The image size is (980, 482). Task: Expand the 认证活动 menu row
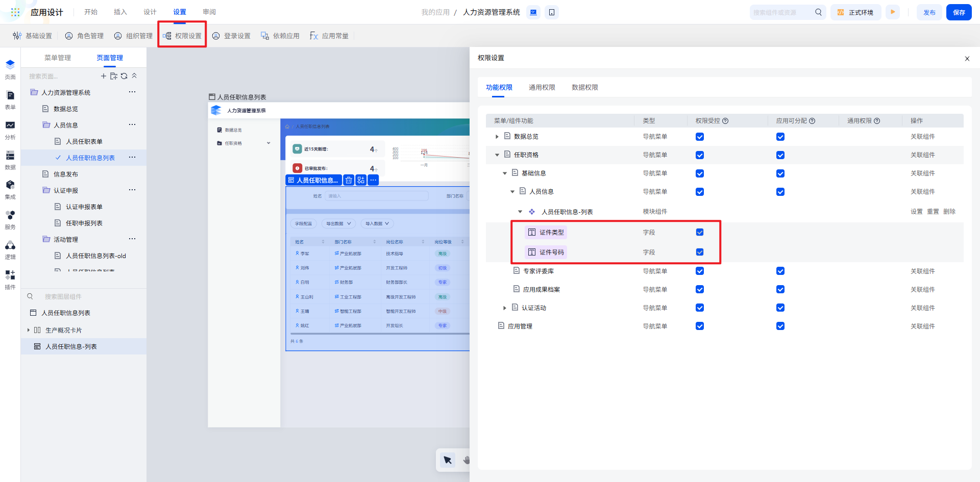pyautogui.click(x=505, y=308)
